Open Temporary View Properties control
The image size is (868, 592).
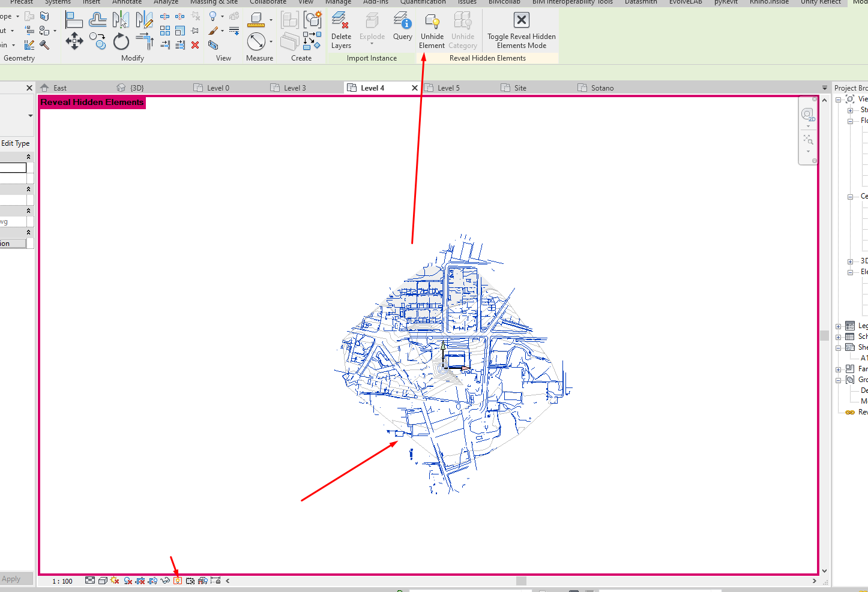pos(190,581)
